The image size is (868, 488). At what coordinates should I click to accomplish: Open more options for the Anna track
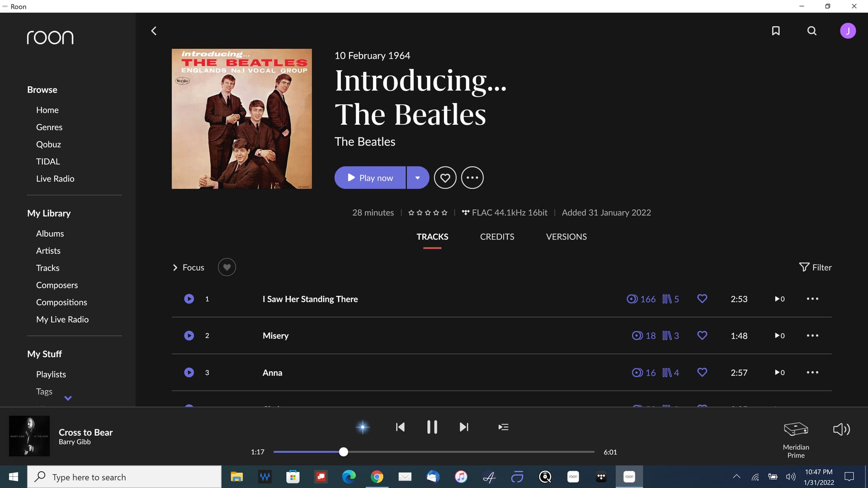click(812, 372)
